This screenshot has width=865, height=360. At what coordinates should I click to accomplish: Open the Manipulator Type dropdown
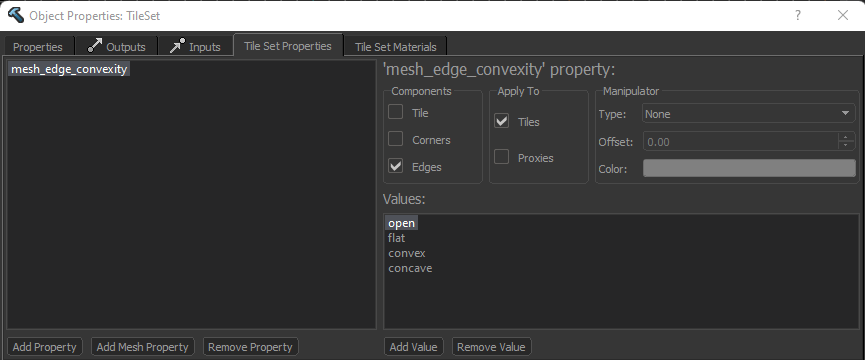coord(749,114)
